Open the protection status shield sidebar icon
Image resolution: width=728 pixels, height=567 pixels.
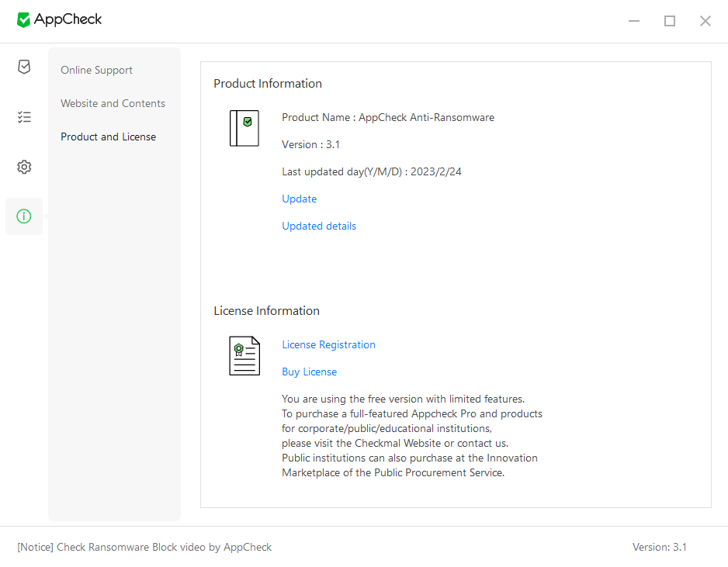[24, 67]
